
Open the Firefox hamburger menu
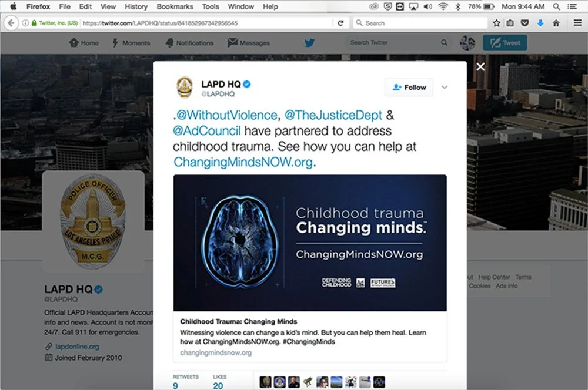point(577,23)
